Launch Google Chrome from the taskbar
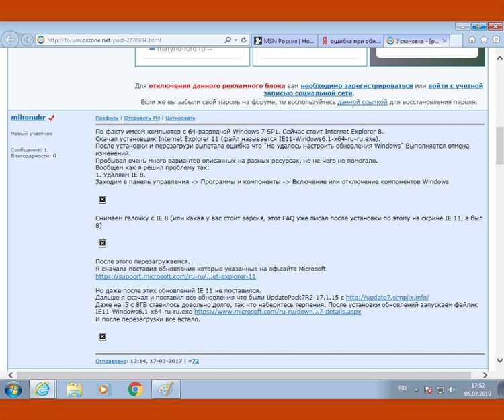The image size is (504, 420). point(135,389)
